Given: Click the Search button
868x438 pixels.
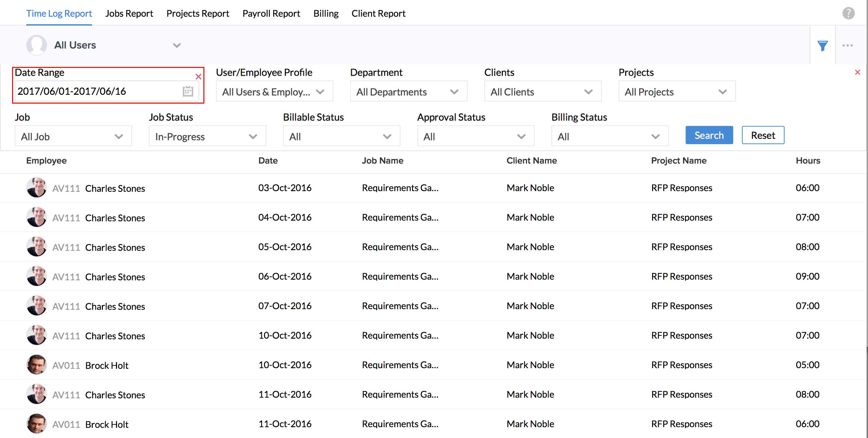Looking at the screenshot, I should [x=708, y=135].
